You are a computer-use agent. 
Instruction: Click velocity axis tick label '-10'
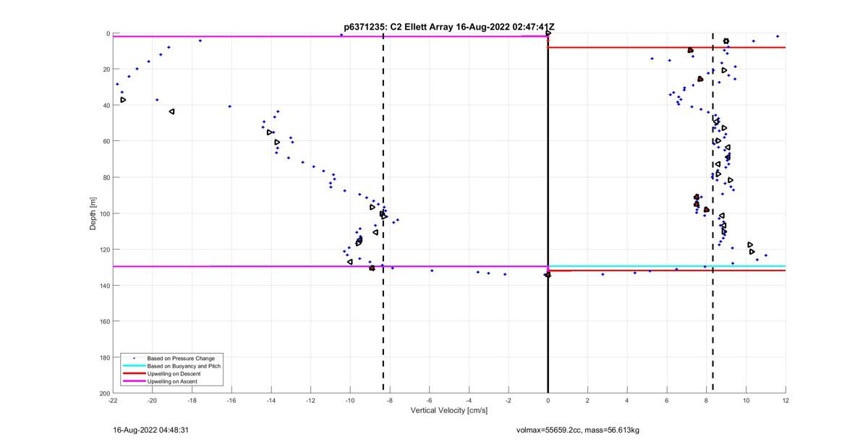[350, 400]
